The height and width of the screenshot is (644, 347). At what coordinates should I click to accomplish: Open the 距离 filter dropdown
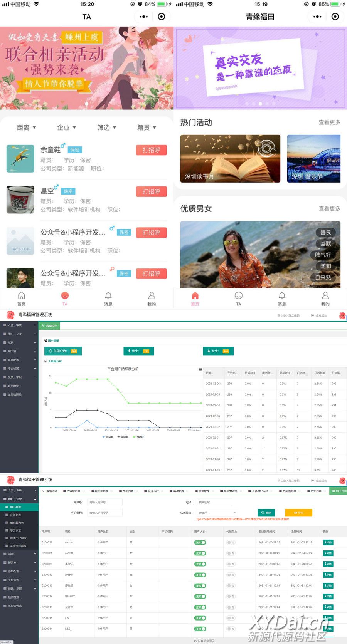point(26,127)
